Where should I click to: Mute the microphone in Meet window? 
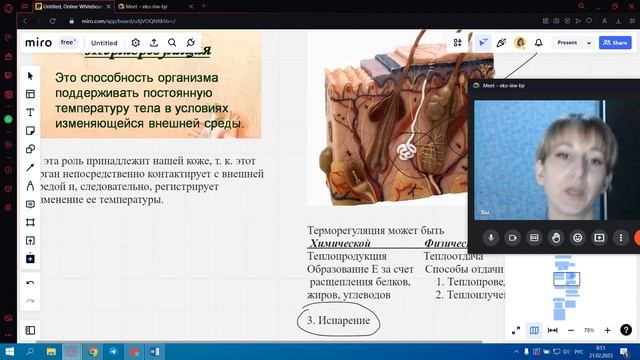[x=491, y=238]
